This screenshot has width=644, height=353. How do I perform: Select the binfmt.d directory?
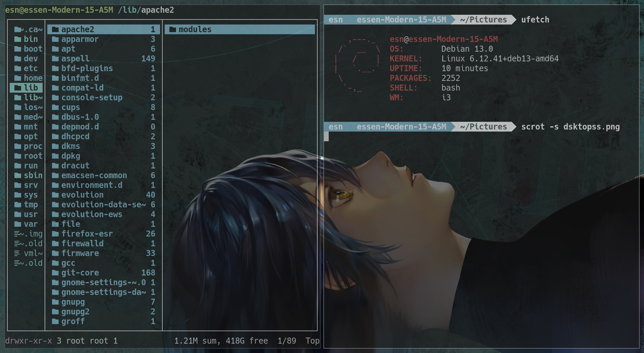tap(104, 78)
